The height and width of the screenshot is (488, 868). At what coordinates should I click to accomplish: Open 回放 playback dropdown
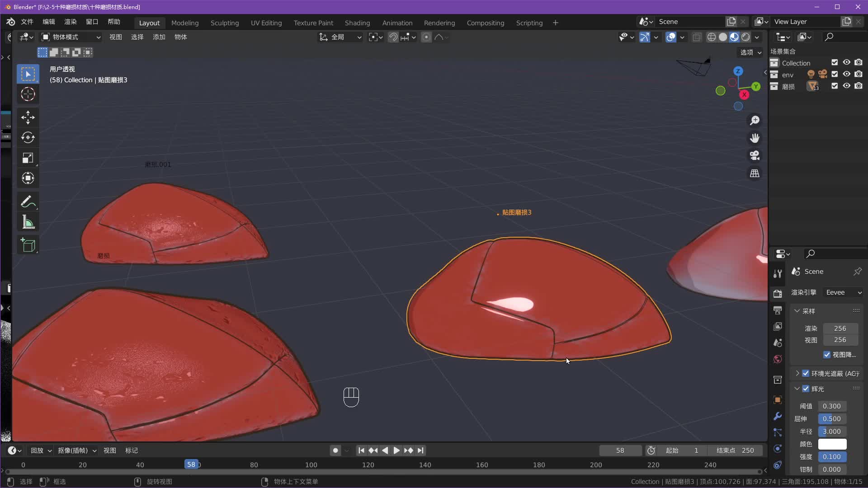41,450
